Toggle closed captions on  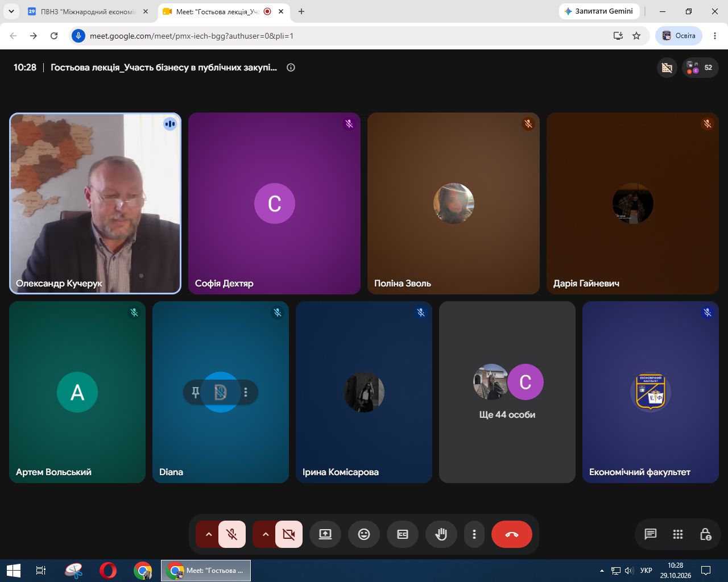[403, 534]
